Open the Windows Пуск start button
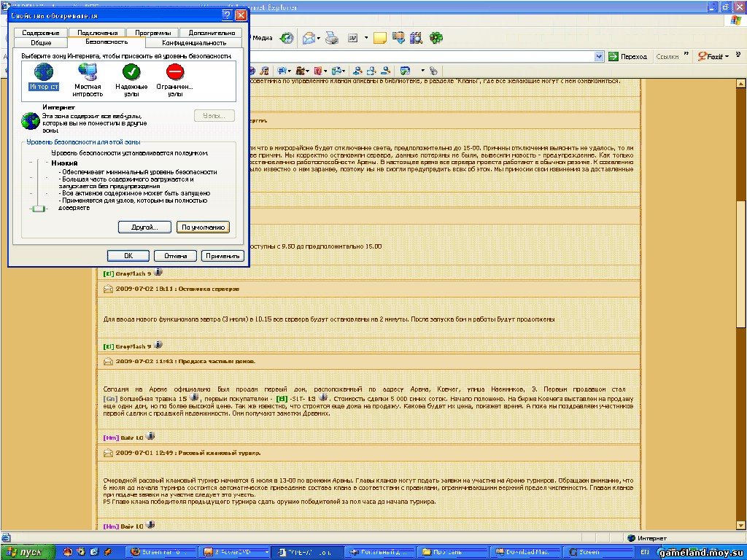Viewport: 747px width, 560px height. [26, 552]
